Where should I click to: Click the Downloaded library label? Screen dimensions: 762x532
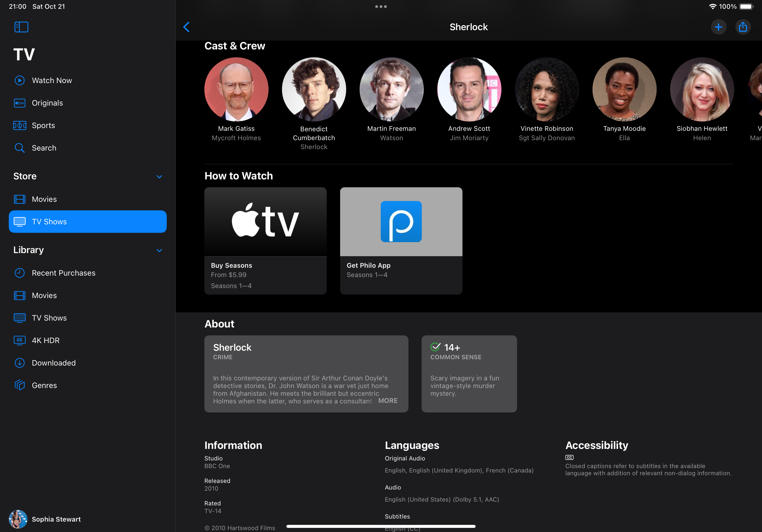pyautogui.click(x=54, y=363)
